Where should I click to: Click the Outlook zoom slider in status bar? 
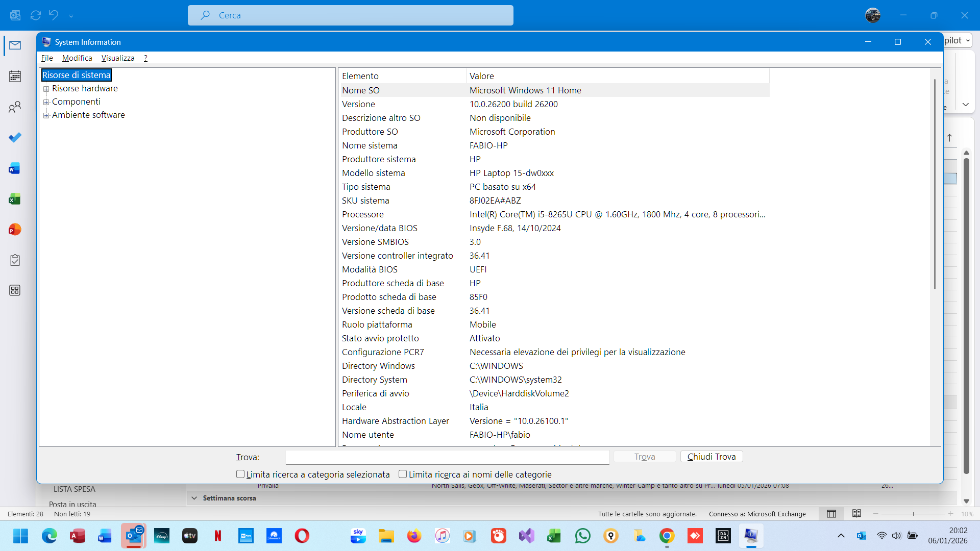(913, 514)
